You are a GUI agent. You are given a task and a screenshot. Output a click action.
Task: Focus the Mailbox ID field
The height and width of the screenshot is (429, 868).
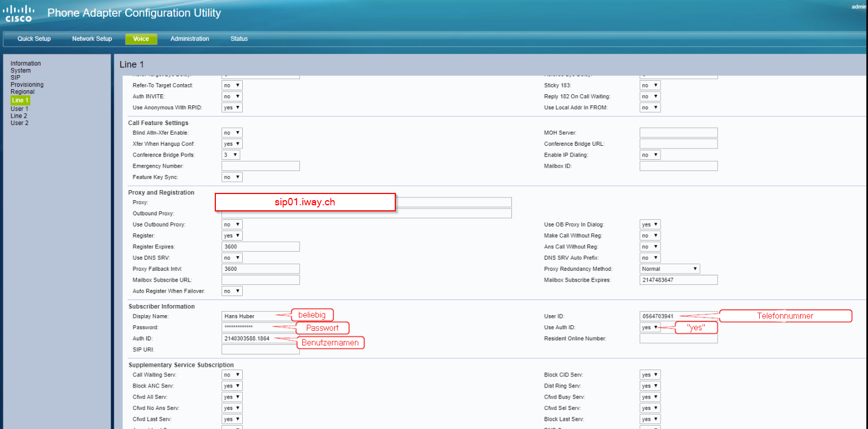678,166
